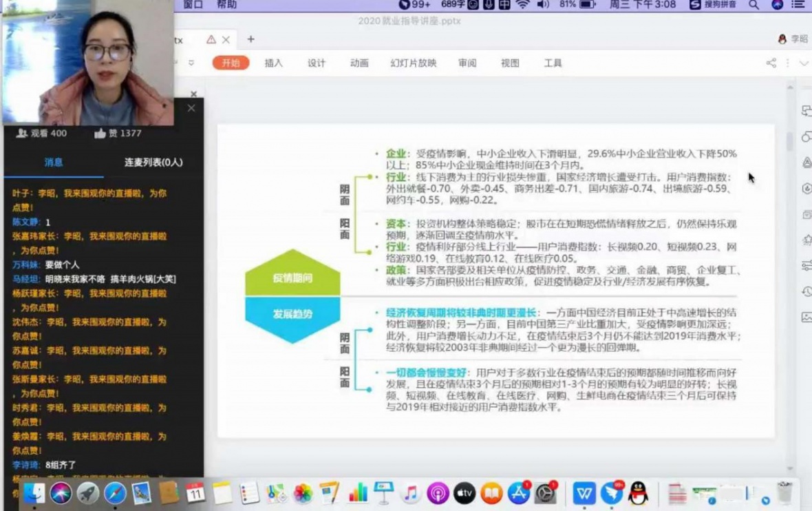
Task: Click the 开始 ribbon button
Action: click(x=231, y=63)
